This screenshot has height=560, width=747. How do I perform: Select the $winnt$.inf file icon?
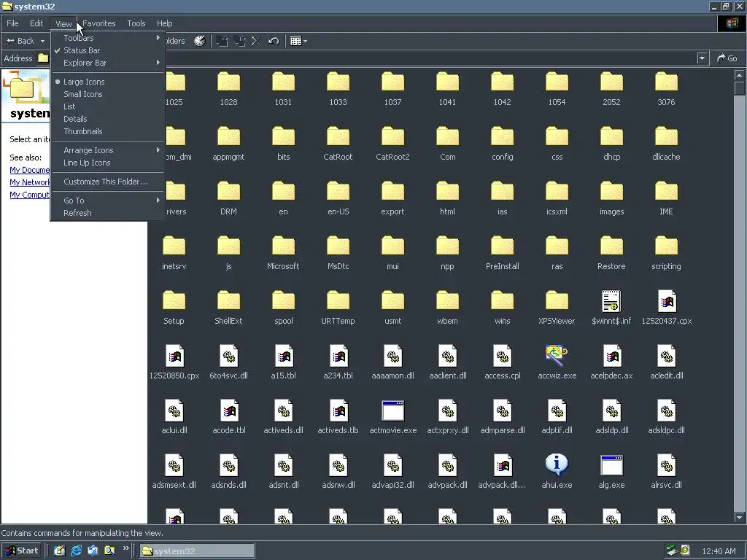point(611,300)
